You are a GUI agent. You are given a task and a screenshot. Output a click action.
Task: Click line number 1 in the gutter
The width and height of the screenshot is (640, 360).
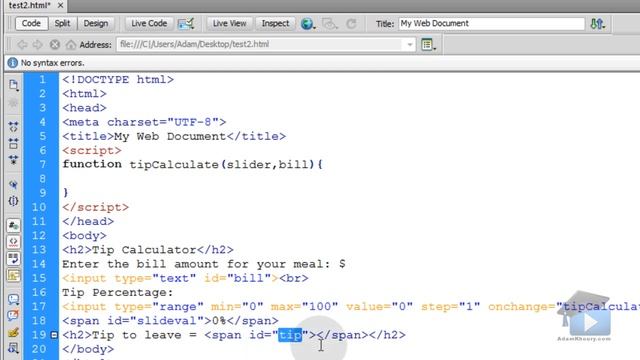click(x=42, y=80)
